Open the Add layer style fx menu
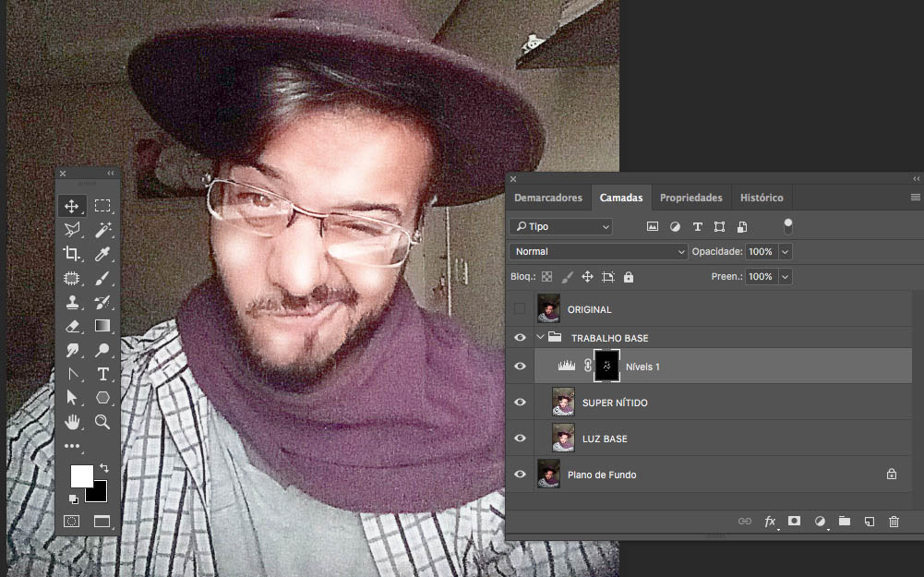This screenshot has height=577, width=924. point(770,521)
